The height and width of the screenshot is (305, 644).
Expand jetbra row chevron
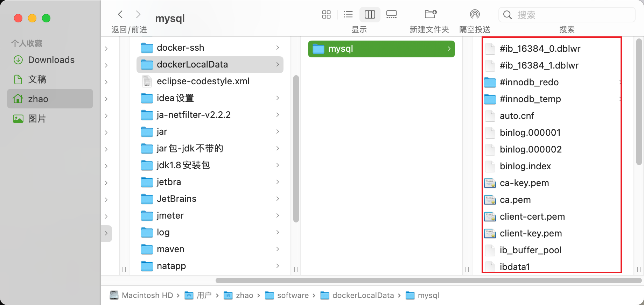pos(278,182)
